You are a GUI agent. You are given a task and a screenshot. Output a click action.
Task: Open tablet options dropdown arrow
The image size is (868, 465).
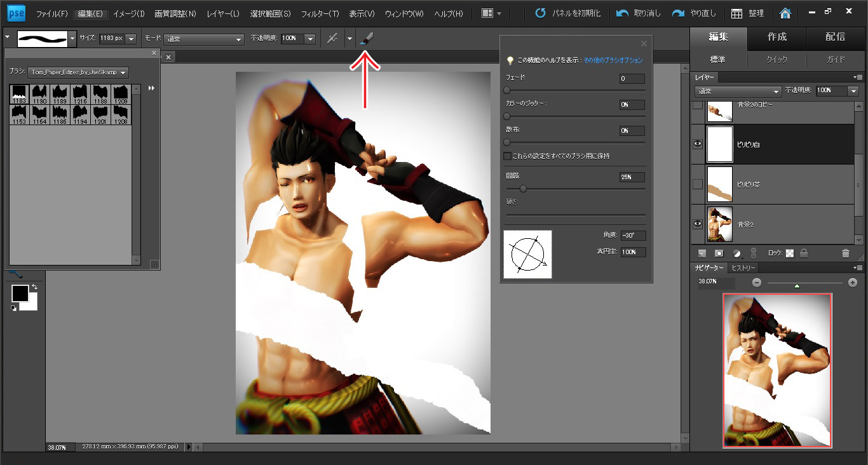[349, 39]
